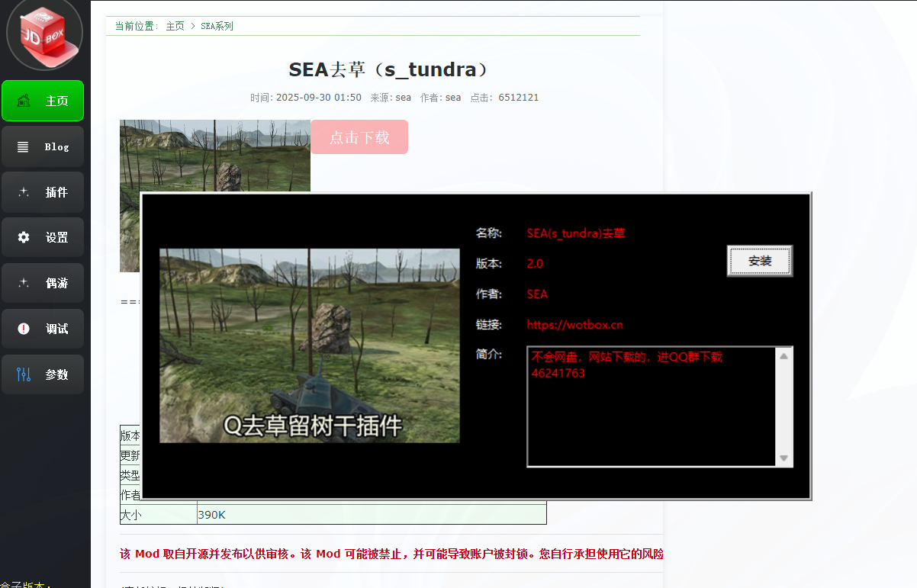This screenshot has width=917, height=588.
Task: Click the sparkle icon beside 插件
Action: 24,192
